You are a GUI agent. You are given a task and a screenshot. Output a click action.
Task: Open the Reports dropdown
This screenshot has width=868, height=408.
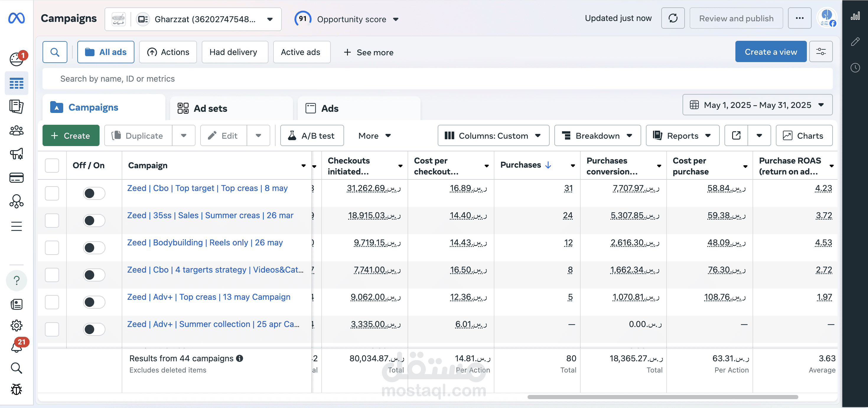[x=682, y=135]
